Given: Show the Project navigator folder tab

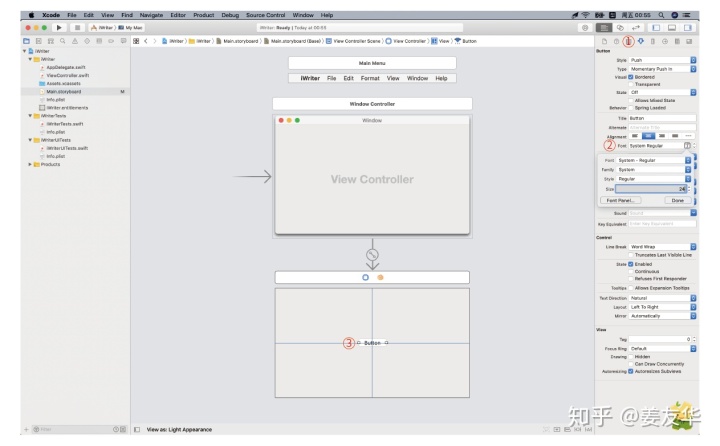Looking at the screenshot, I should pos(26,41).
